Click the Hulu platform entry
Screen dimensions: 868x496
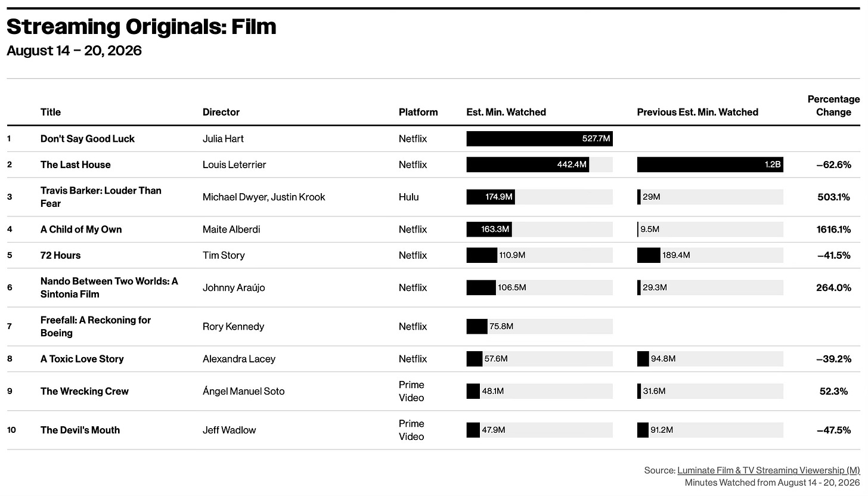pos(409,197)
